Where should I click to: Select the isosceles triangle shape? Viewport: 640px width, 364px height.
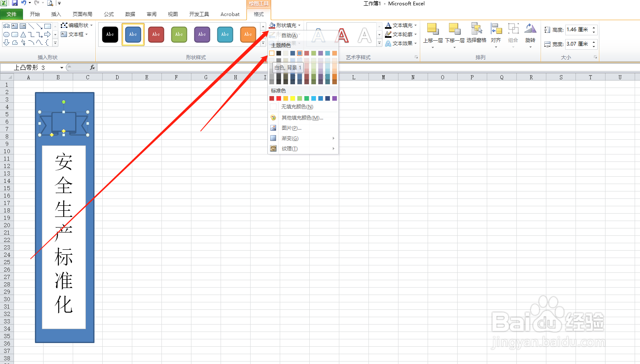23,35
